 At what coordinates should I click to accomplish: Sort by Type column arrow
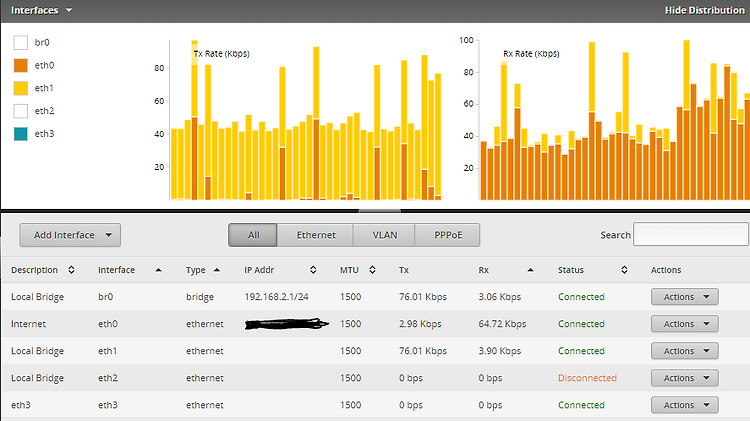[x=217, y=270]
